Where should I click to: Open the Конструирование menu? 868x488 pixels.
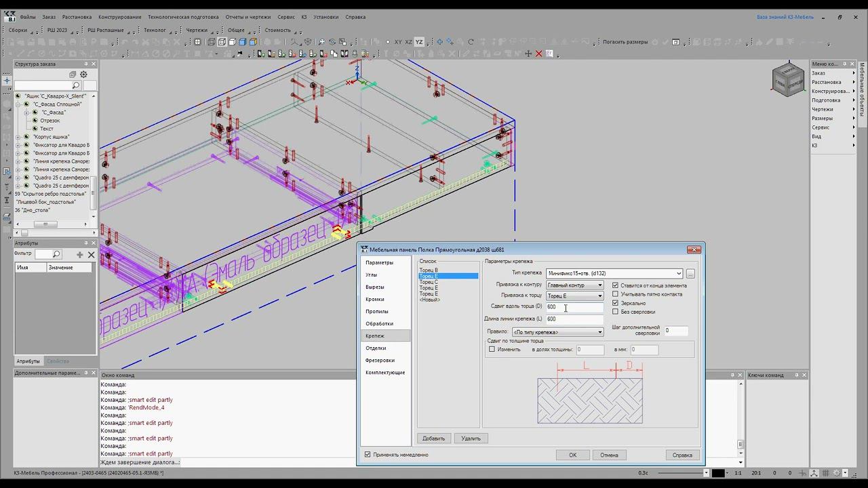click(x=119, y=17)
